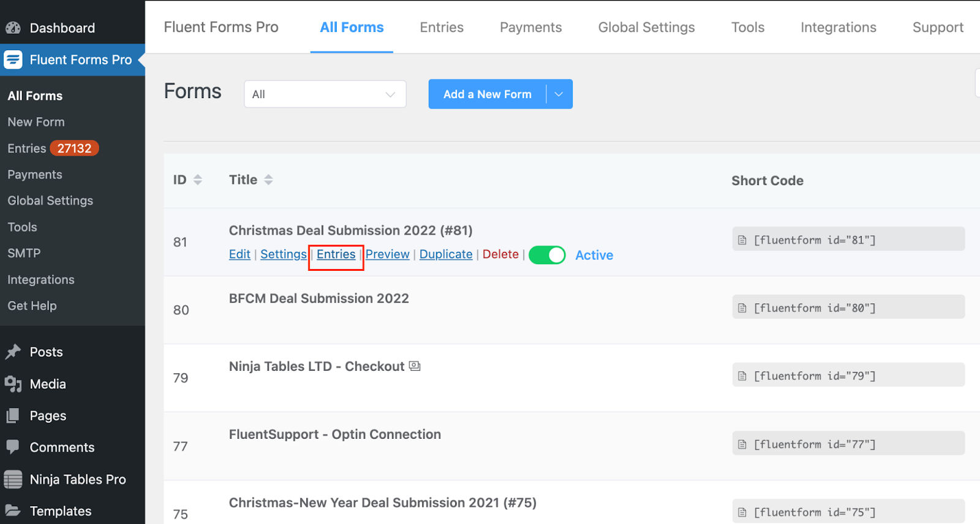Image resolution: width=980 pixels, height=524 pixels.
Task: Open the Entries top tab
Action: tap(442, 28)
